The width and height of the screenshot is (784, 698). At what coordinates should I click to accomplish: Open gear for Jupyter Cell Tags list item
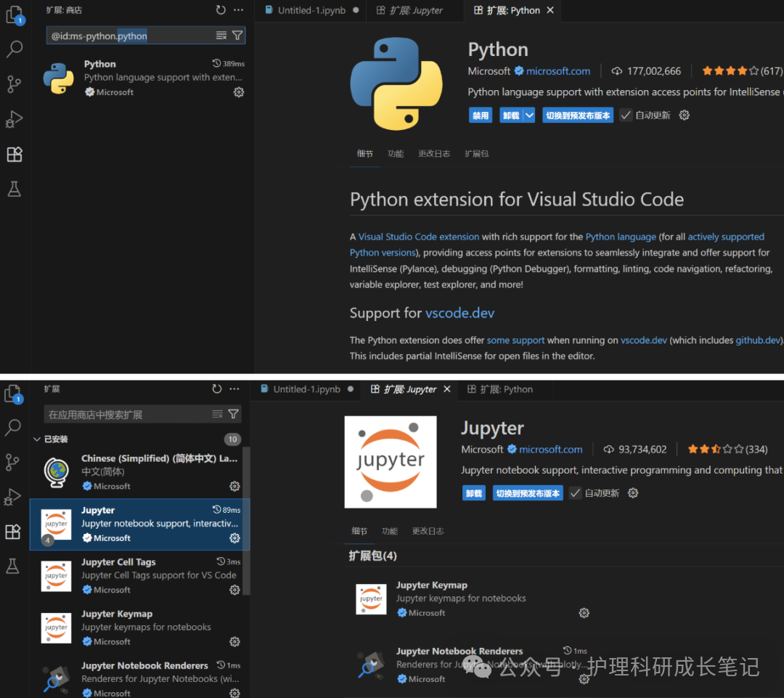pyautogui.click(x=234, y=590)
